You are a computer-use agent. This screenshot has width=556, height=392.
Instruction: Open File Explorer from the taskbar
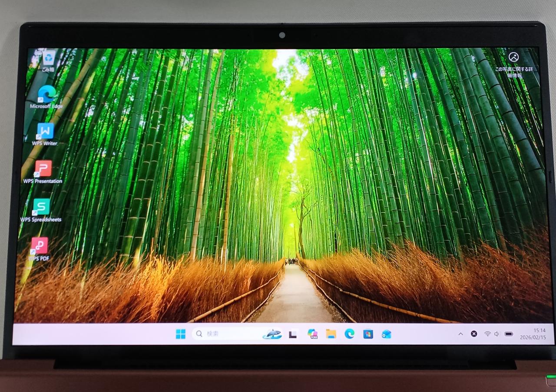[331, 334]
